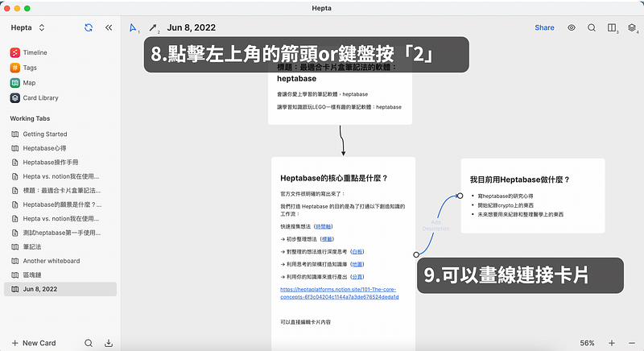Open 筆記法 whiteboard tab
The height and width of the screenshot is (351, 644).
point(60,246)
